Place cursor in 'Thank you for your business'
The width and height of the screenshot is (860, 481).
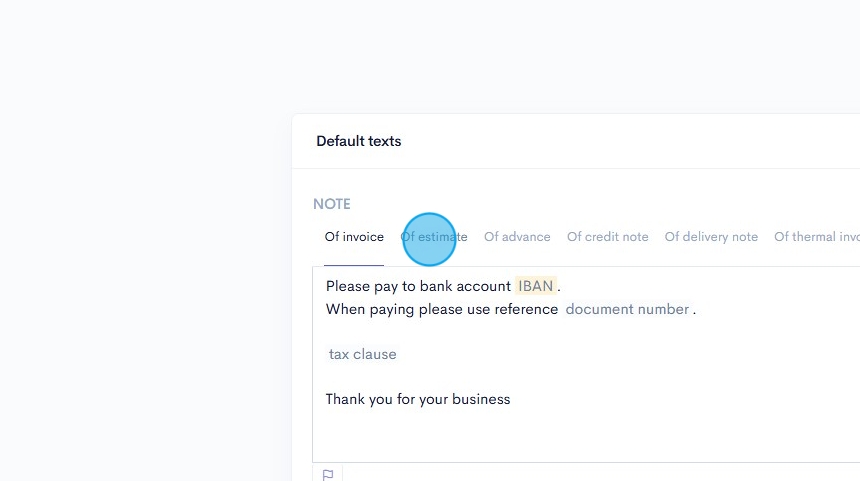coord(417,399)
